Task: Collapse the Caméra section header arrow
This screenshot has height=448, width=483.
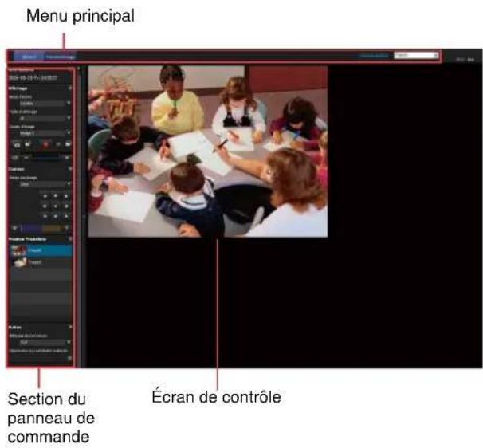Action: [x=70, y=169]
